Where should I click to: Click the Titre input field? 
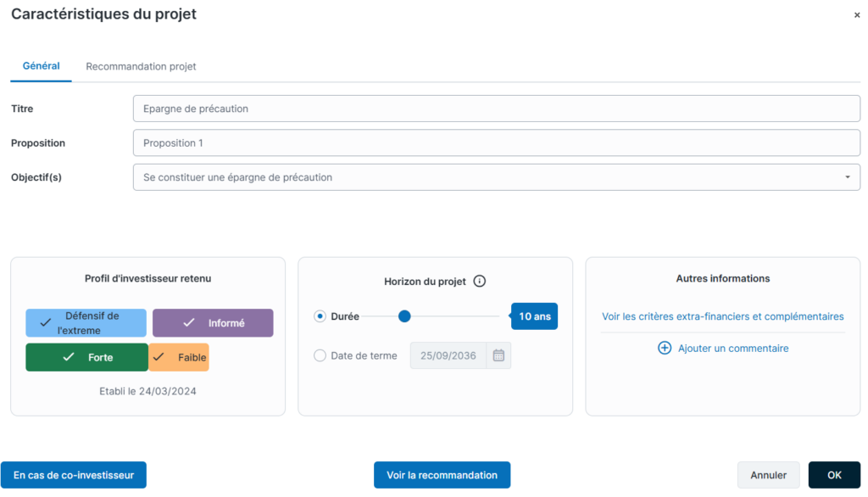point(497,109)
